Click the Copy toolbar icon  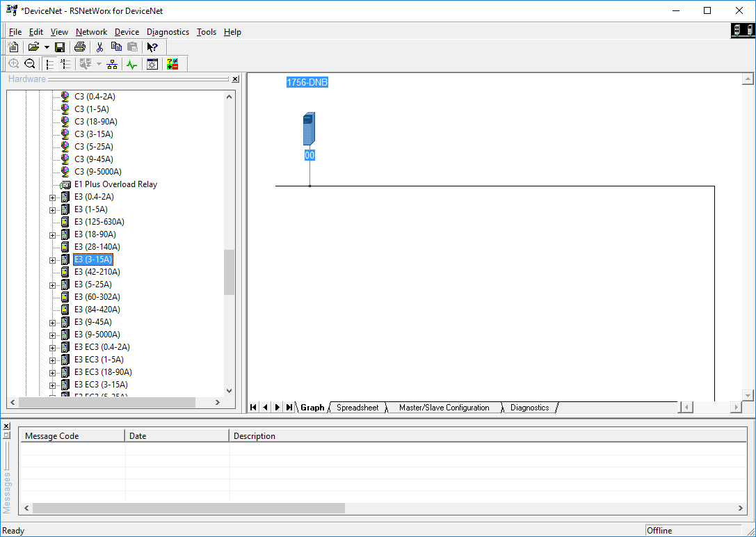click(x=116, y=47)
